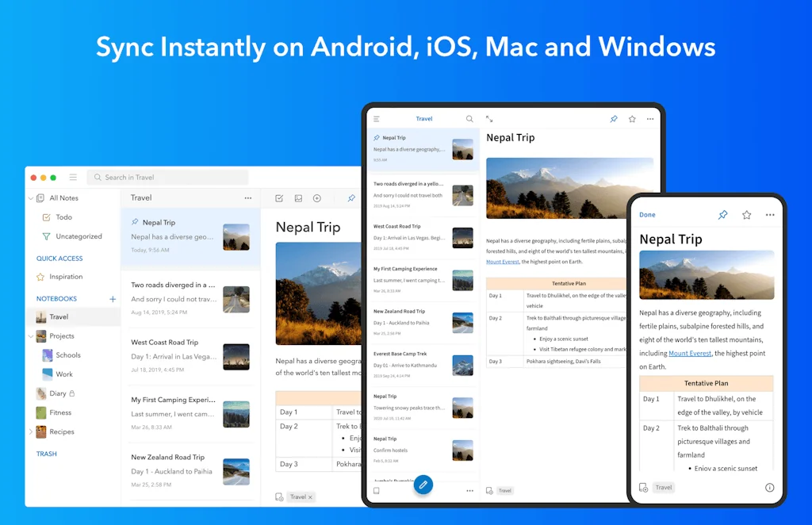Open the three-dot menu beside Travel header
This screenshot has height=525, width=812.
[x=248, y=198]
